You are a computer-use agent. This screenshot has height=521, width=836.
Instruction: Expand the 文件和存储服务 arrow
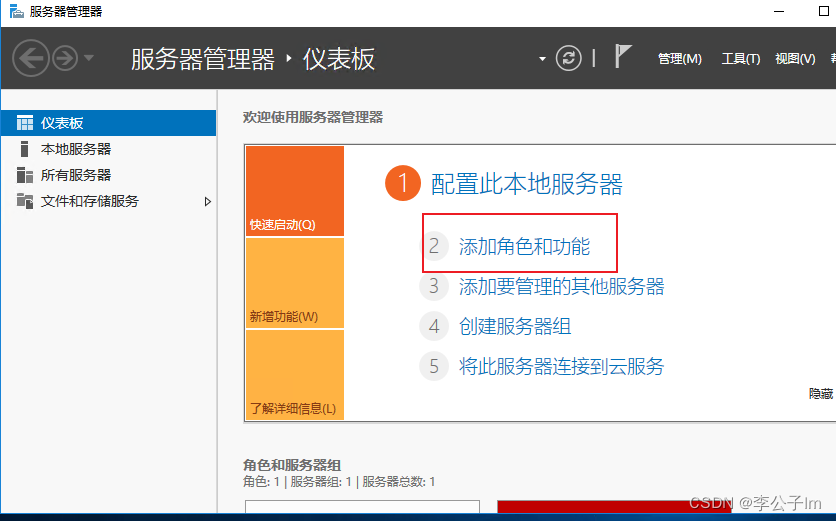[208, 202]
